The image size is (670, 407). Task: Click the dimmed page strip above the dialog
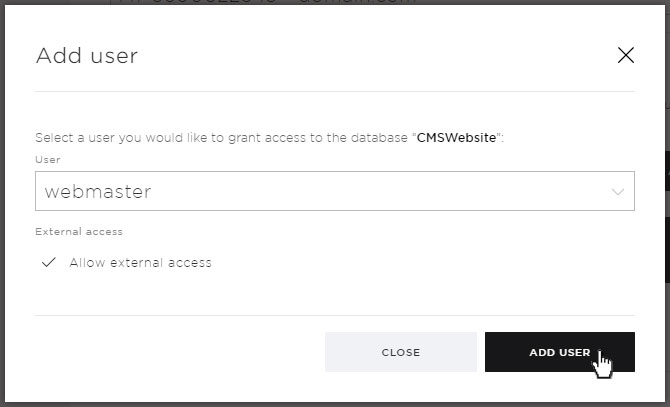click(335, 2)
